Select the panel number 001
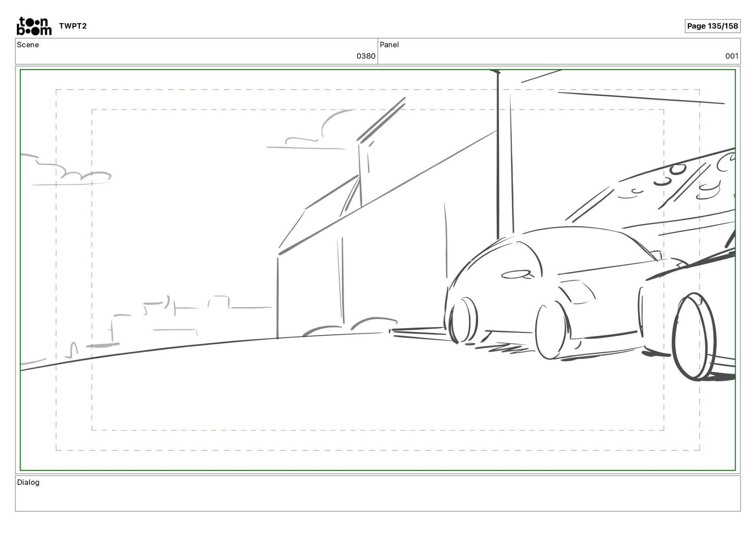756x534 pixels. pos(731,56)
